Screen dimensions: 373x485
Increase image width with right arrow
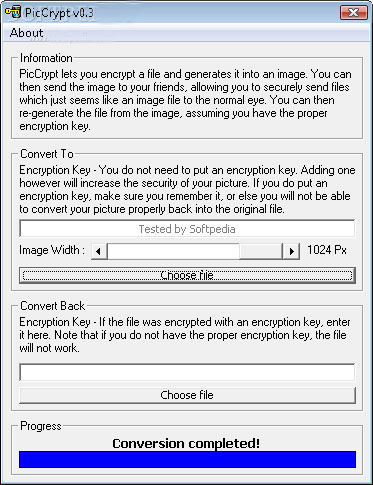pyautogui.click(x=291, y=251)
